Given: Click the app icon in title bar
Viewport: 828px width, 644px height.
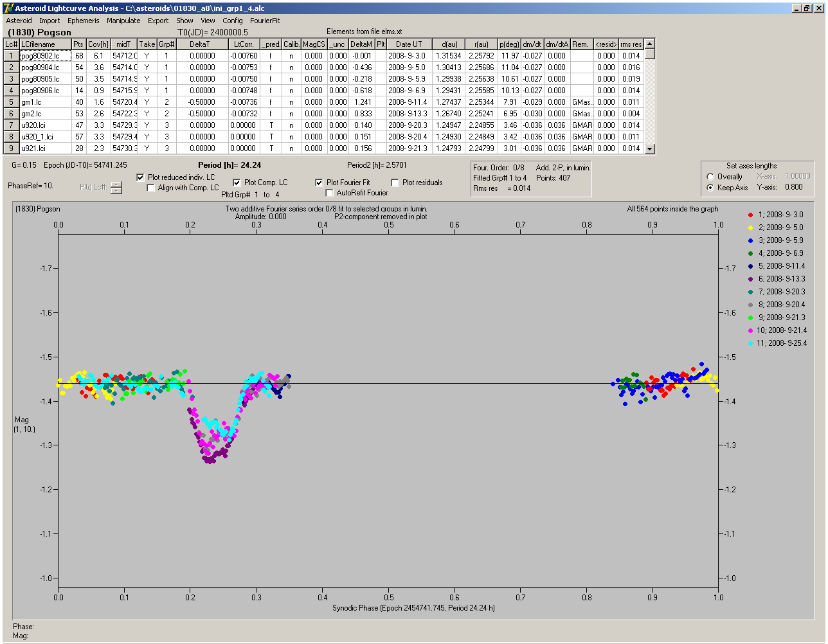Looking at the screenshot, I should (x=8, y=8).
